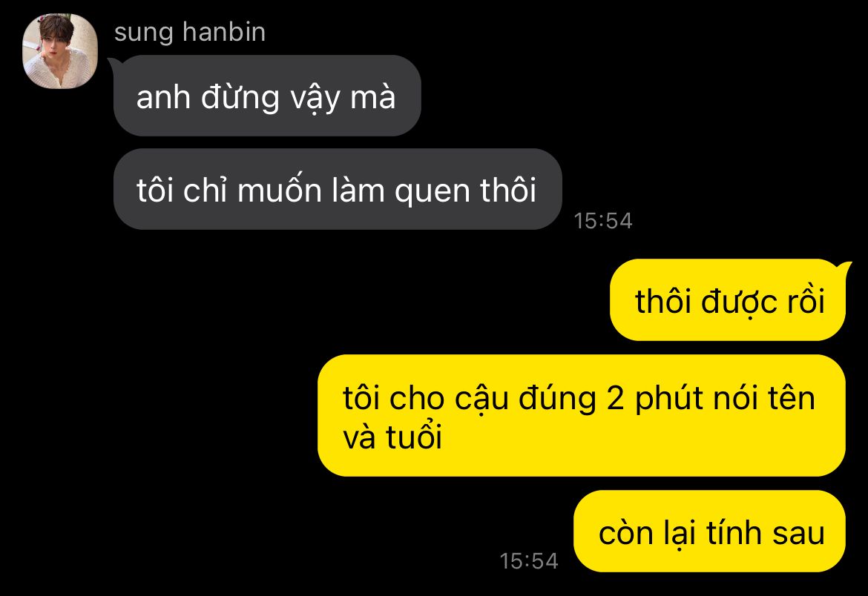Click the word 'rồi' in yellow bubble

803,301
